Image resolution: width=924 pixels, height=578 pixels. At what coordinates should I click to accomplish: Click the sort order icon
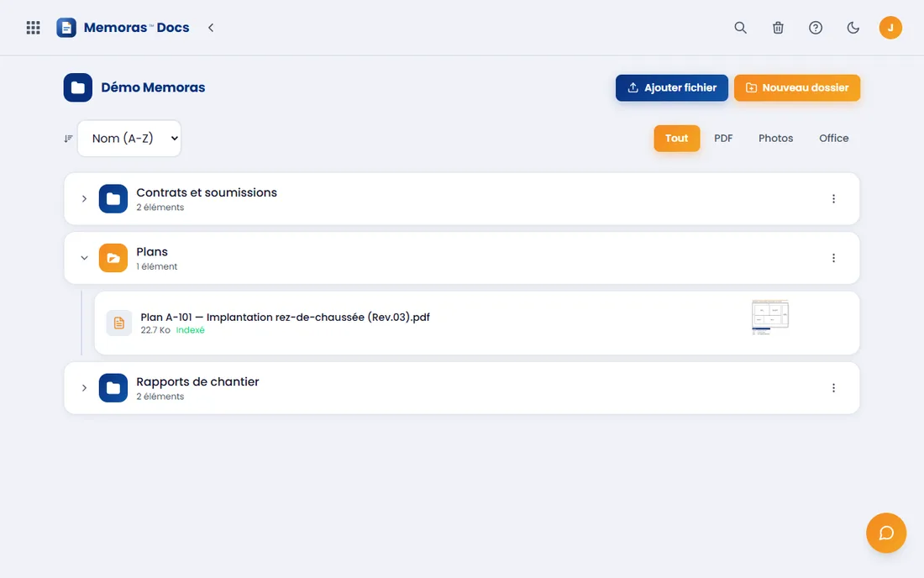coord(68,139)
